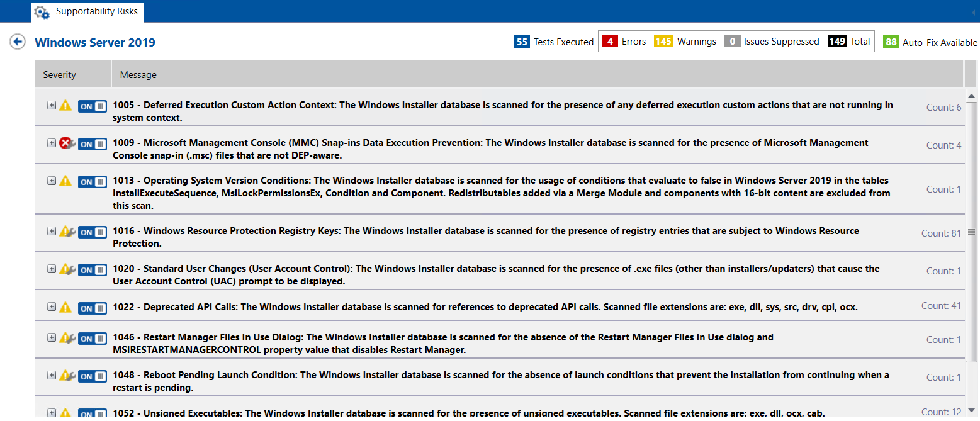Click the scrollbar up arrow
Screen dimensions: 980x421
click(971, 95)
